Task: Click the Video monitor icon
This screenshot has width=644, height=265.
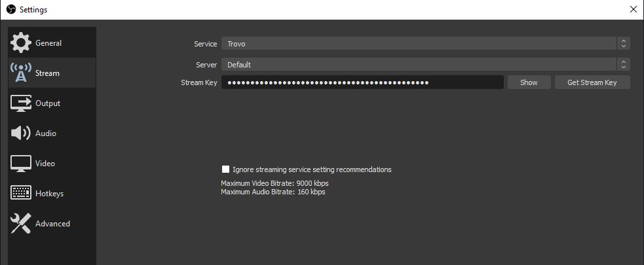Action: tap(21, 164)
